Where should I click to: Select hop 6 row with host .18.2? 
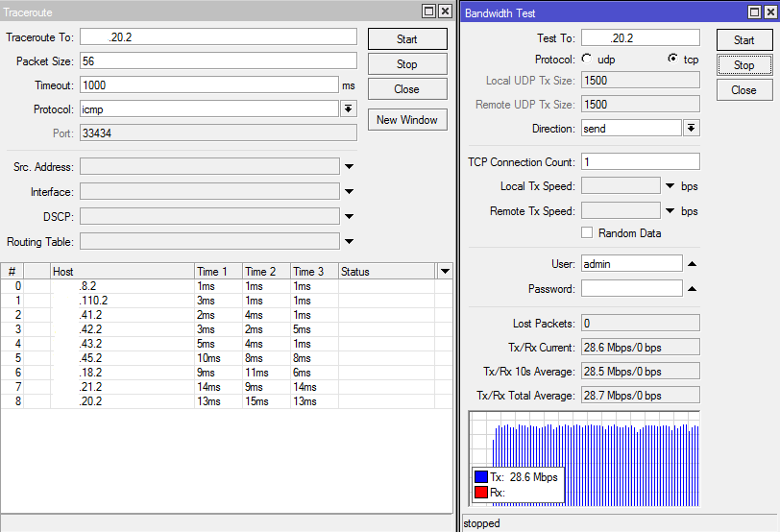(227, 373)
